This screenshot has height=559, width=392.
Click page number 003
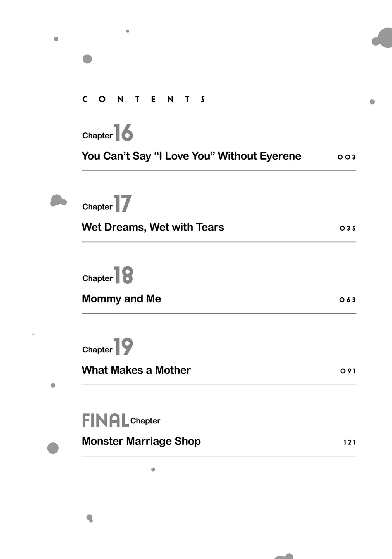point(346,157)
